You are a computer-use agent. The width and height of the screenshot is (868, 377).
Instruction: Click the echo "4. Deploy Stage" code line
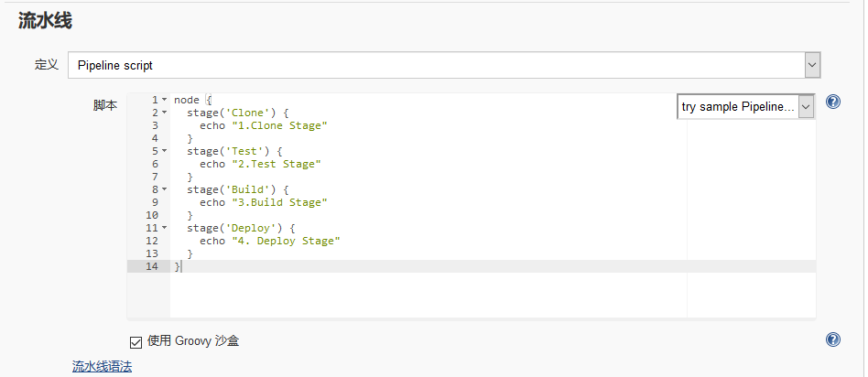pos(269,241)
